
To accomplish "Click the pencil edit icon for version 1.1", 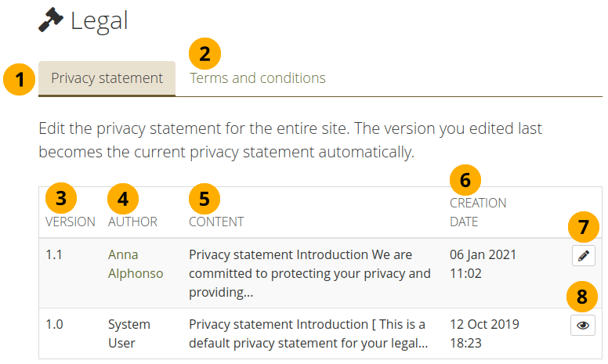I will (x=583, y=255).
